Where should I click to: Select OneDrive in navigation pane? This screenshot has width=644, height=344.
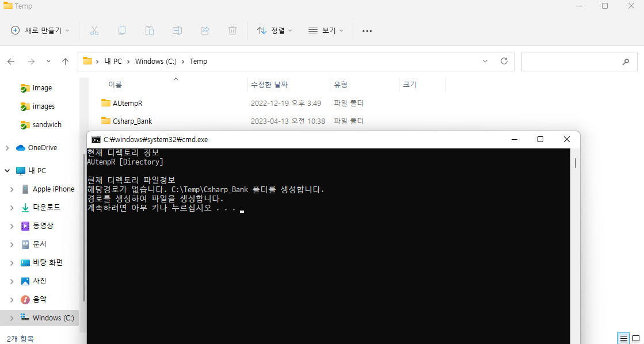click(x=37, y=148)
